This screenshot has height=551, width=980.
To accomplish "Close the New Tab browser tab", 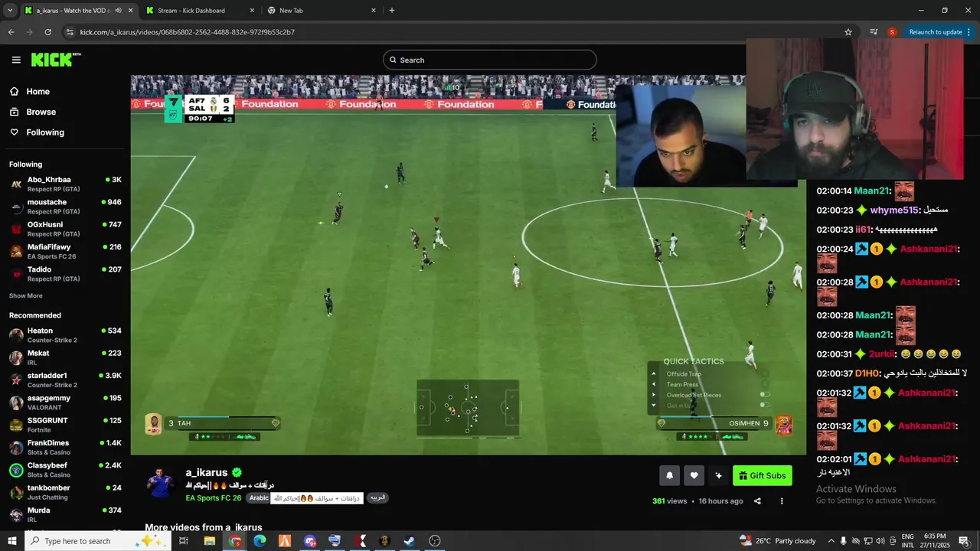I will tap(374, 11).
